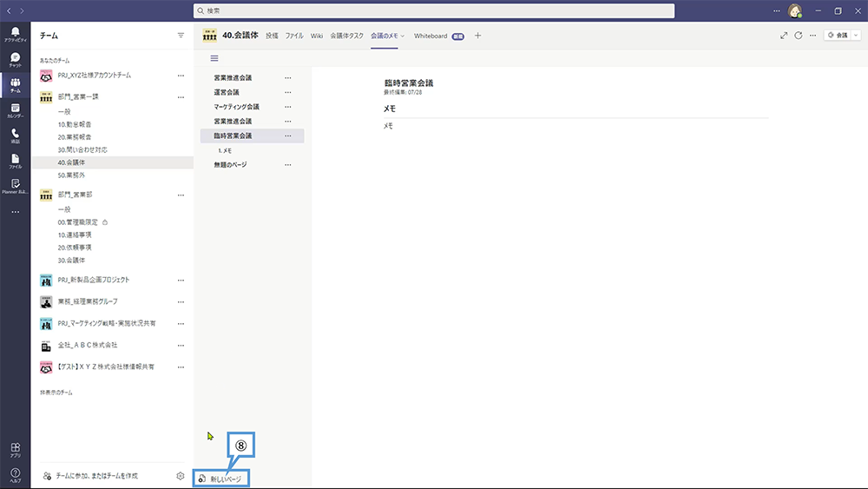Open more options for PRJ_XYZ社様アカウントチーム
The image size is (868, 489).
181,76
